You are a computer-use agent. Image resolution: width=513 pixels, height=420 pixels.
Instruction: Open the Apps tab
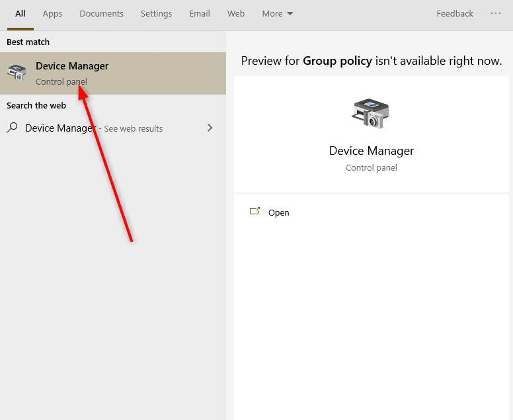point(52,14)
